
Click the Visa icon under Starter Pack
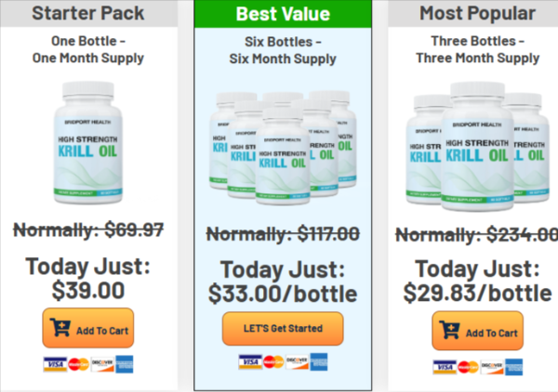[52, 364]
